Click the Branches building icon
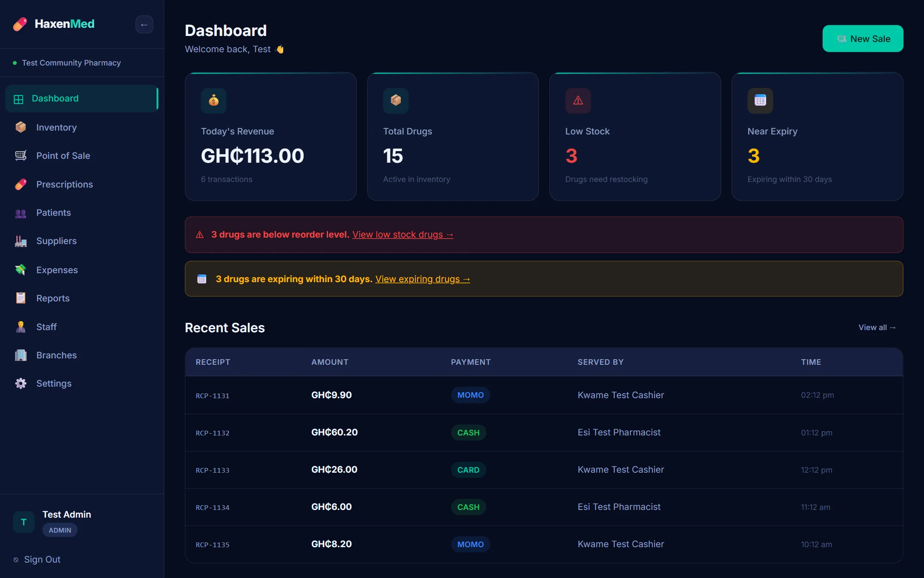 [x=21, y=355]
